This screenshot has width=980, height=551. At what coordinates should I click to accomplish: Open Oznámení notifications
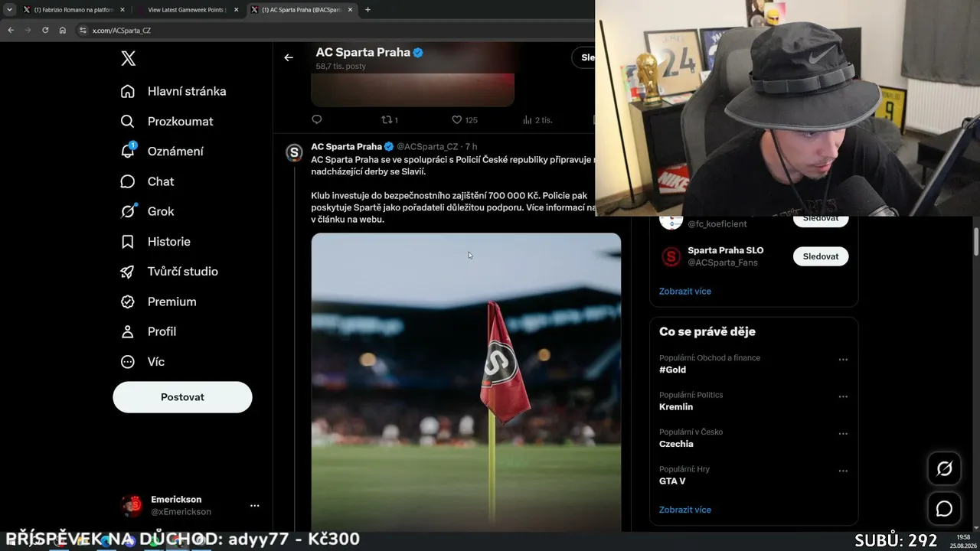[x=162, y=152]
